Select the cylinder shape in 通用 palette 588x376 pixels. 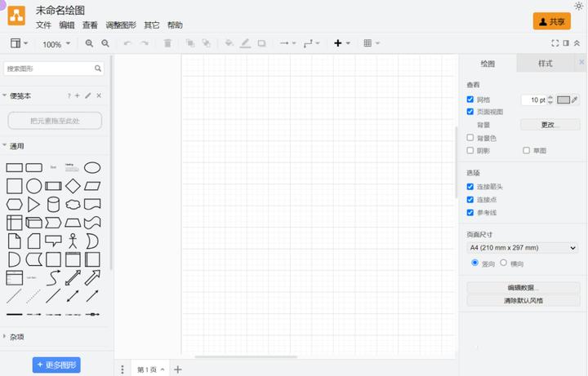click(53, 204)
